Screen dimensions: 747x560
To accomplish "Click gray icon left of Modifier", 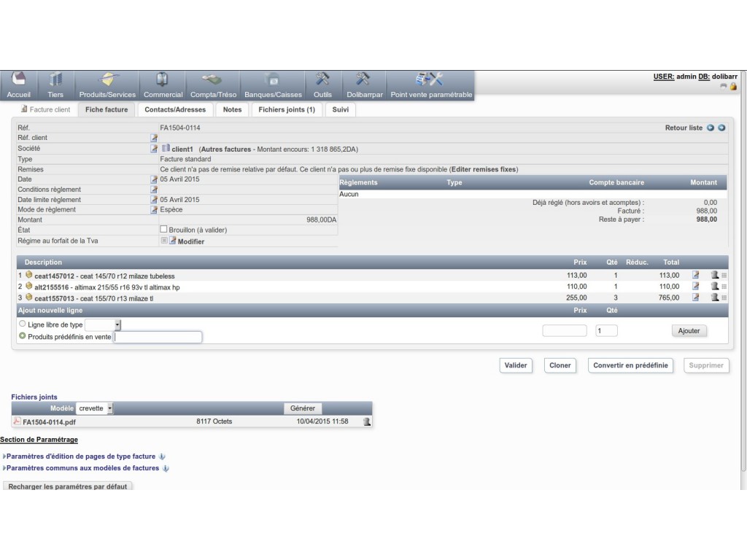I will click(x=164, y=241).
